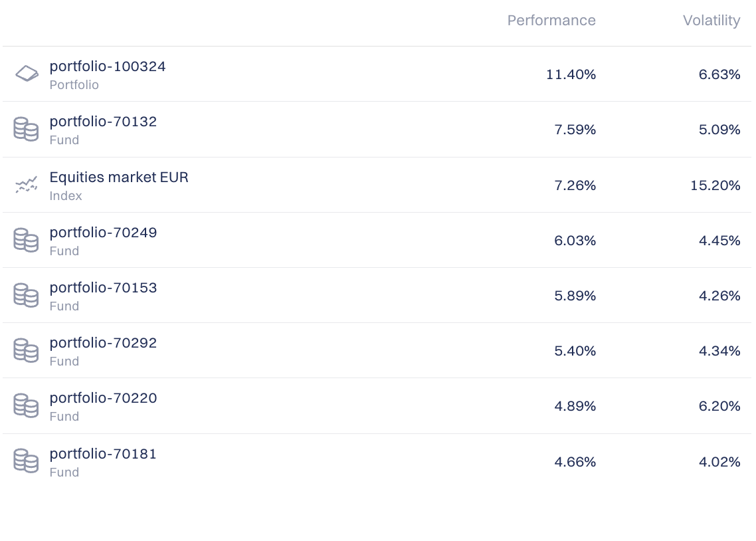Click the 15.20% volatility value
Screen dimensions: 756x541
point(715,185)
